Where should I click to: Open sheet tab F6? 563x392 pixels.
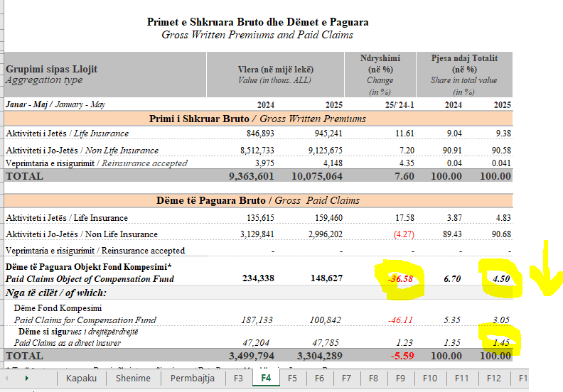319,379
